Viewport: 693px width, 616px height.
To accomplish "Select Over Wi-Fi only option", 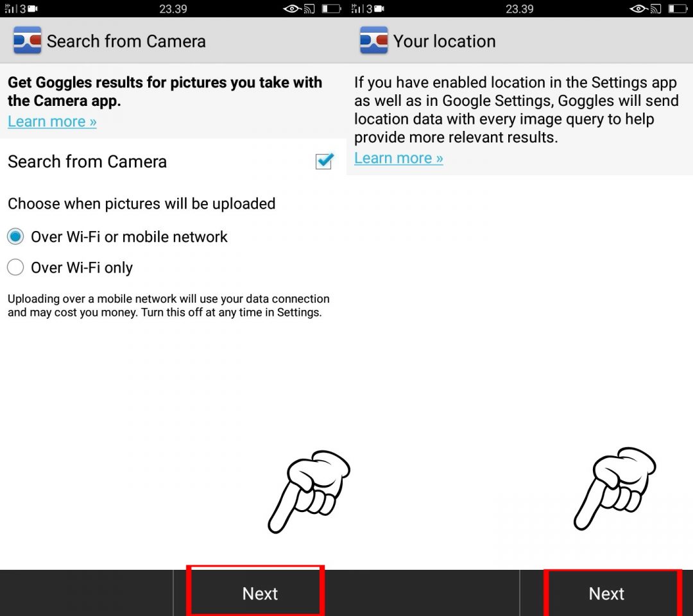I will 71,268.
